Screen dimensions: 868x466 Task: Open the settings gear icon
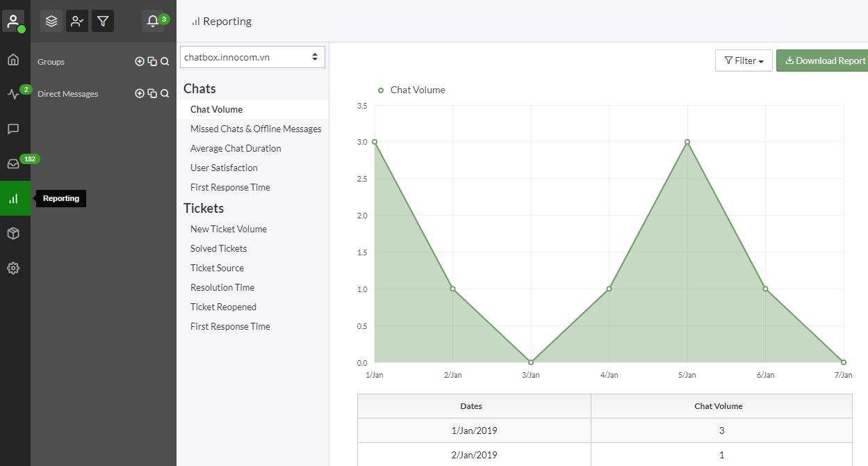coord(13,268)
